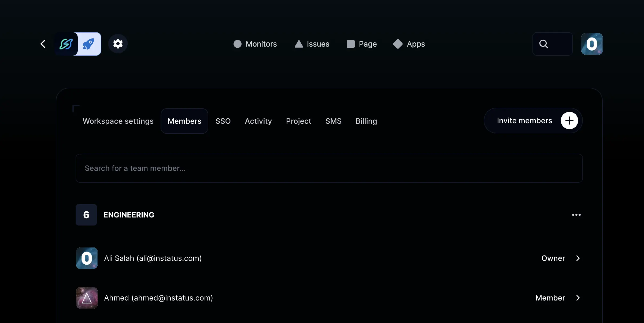Click the search magnifier icon
The width and height of the screenshot is (644, 323).
(x=544, y=44)
